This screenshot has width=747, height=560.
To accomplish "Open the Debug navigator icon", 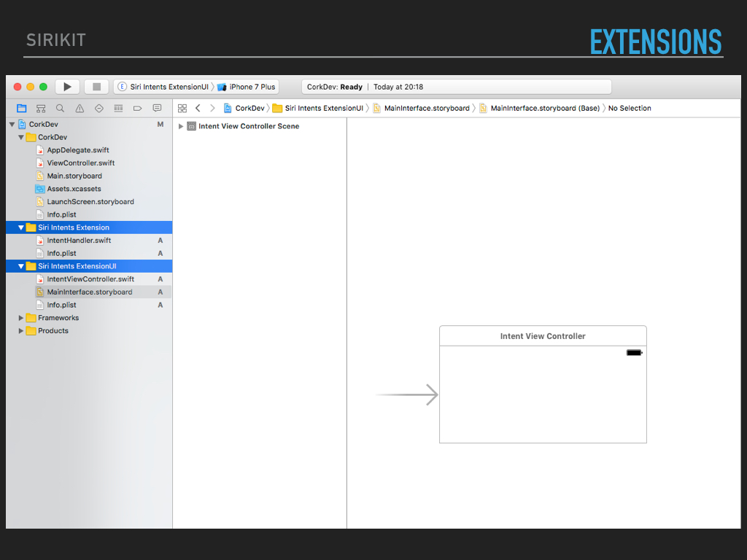I will pos(118,109).
